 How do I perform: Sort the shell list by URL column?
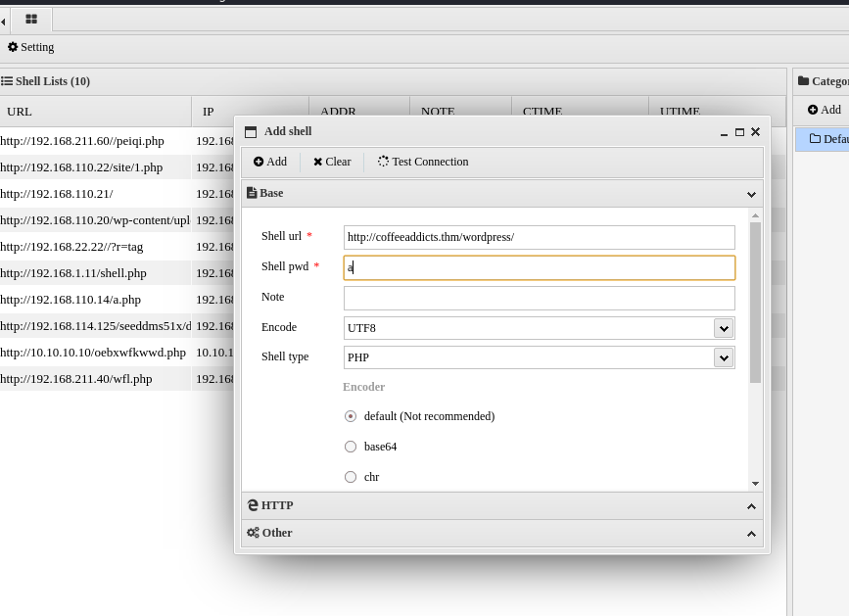point(20,112)
